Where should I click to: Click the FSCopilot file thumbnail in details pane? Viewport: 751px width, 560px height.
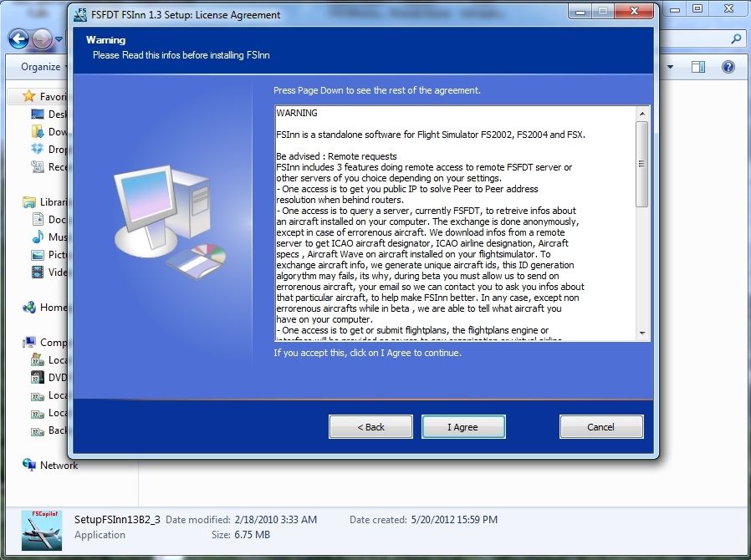42,530
